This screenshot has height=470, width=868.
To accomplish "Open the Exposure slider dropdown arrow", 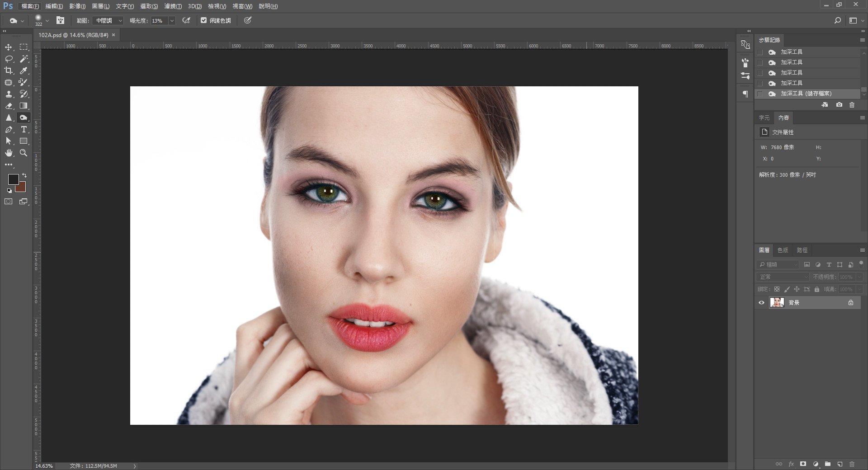I will 172,20.
